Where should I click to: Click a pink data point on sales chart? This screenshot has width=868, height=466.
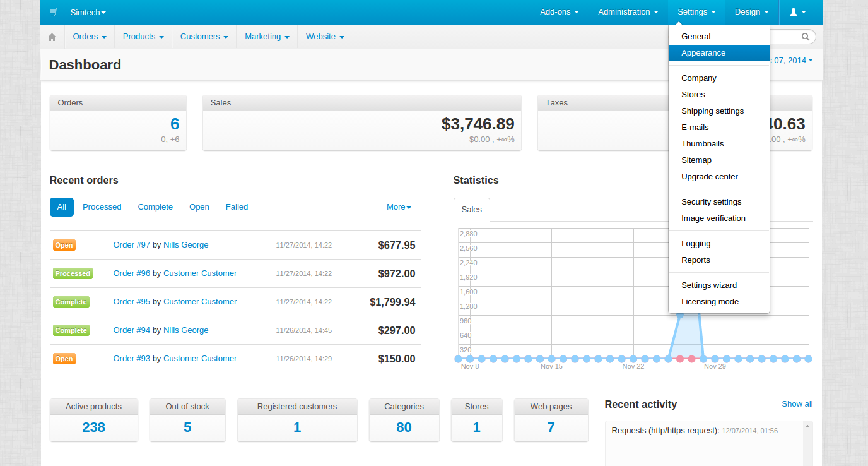tap(680, 359)
